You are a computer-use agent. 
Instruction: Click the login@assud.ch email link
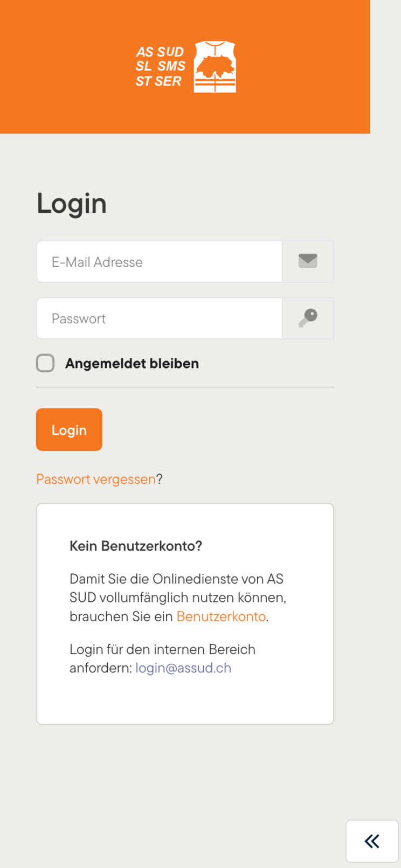183,668
